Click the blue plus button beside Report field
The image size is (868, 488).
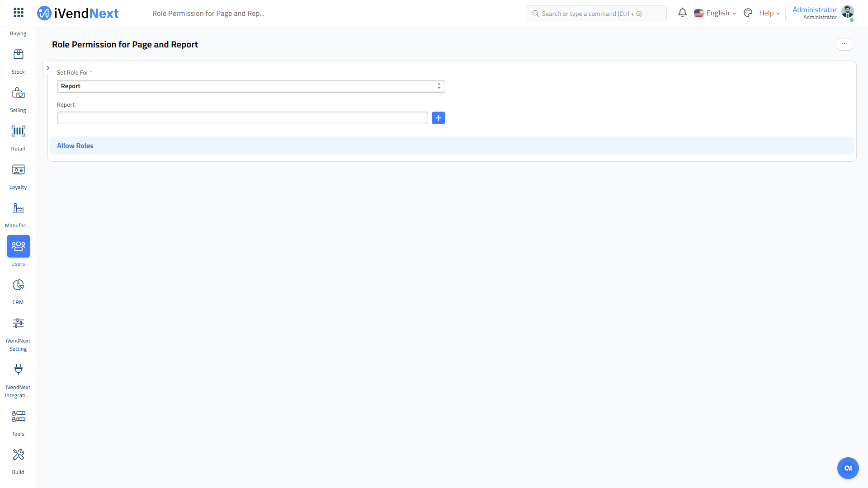pyautogui.click(x=438, y=118)
